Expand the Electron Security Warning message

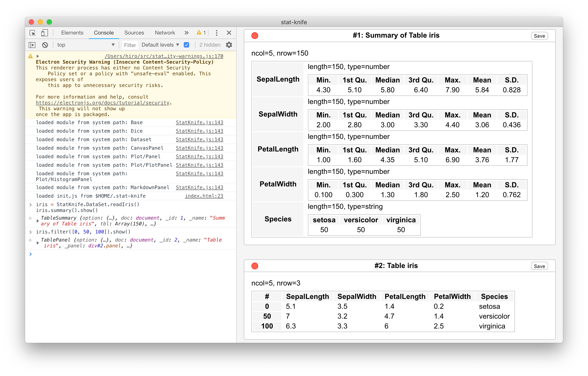click(x=38, y=56)
